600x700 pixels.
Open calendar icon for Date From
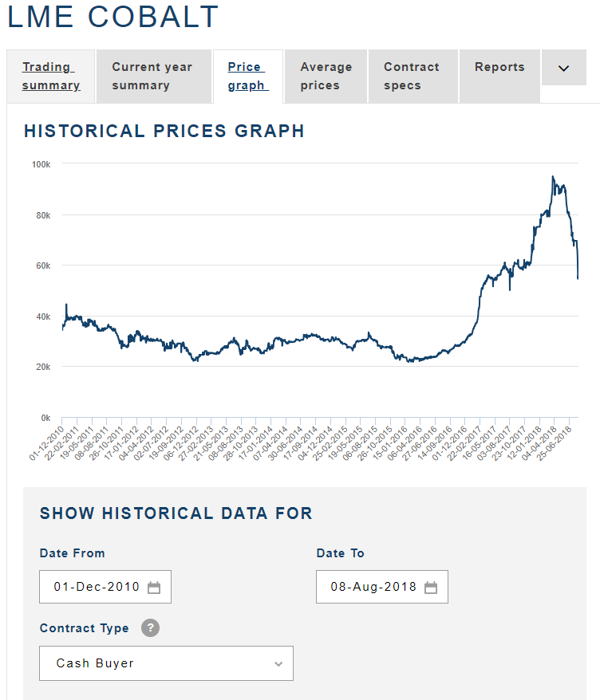(154, 588)
